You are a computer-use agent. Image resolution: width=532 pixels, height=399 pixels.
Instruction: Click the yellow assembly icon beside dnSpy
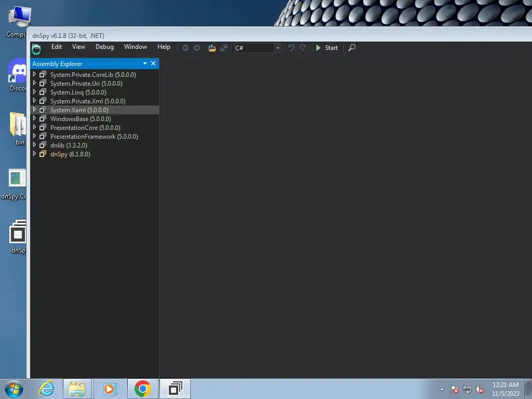coord(43,153)
